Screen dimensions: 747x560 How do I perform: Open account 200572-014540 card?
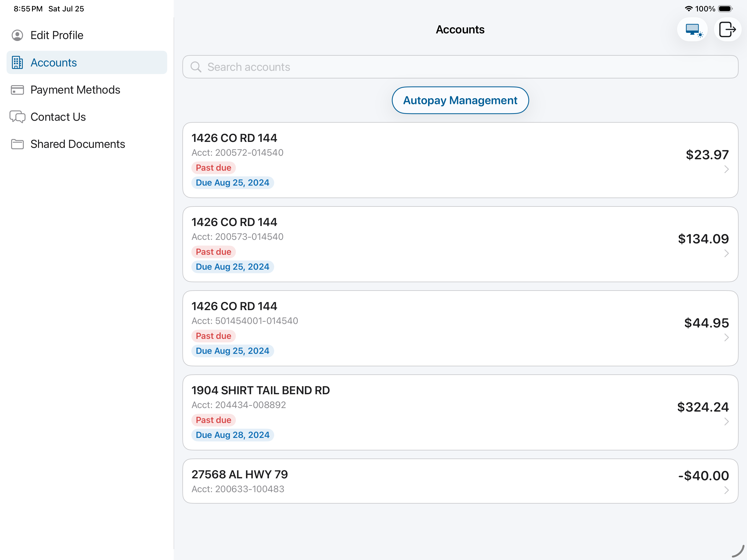460,160
